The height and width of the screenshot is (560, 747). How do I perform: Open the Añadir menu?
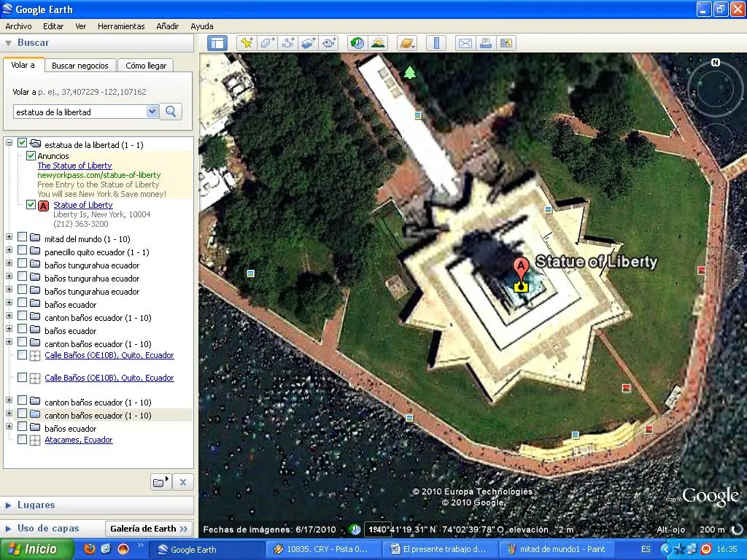(167, 26)
